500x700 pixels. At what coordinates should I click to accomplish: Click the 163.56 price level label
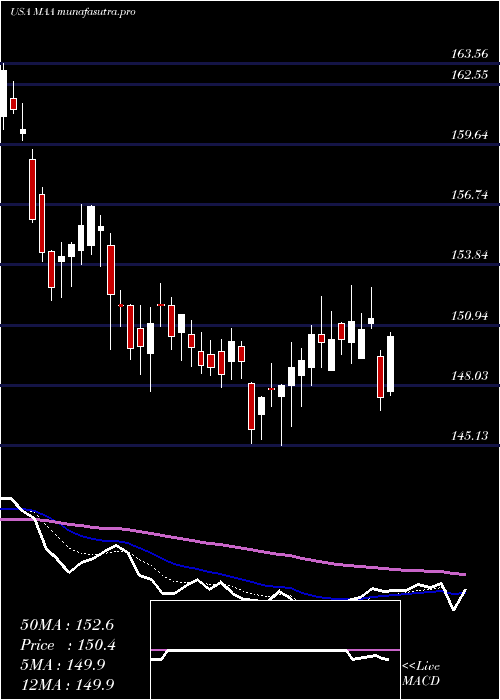470,54
